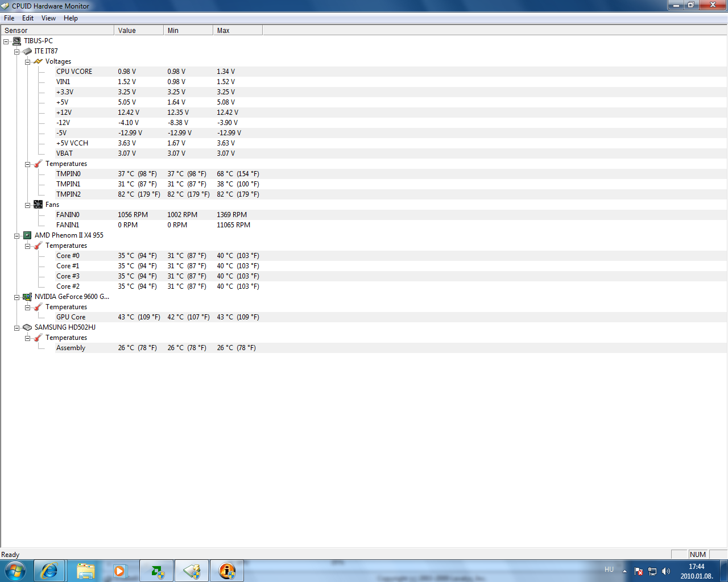This screenshot has height=582, width=728.
Task: Collapse the AMD Phenom II X4 955 node
Action: point(17,236)
